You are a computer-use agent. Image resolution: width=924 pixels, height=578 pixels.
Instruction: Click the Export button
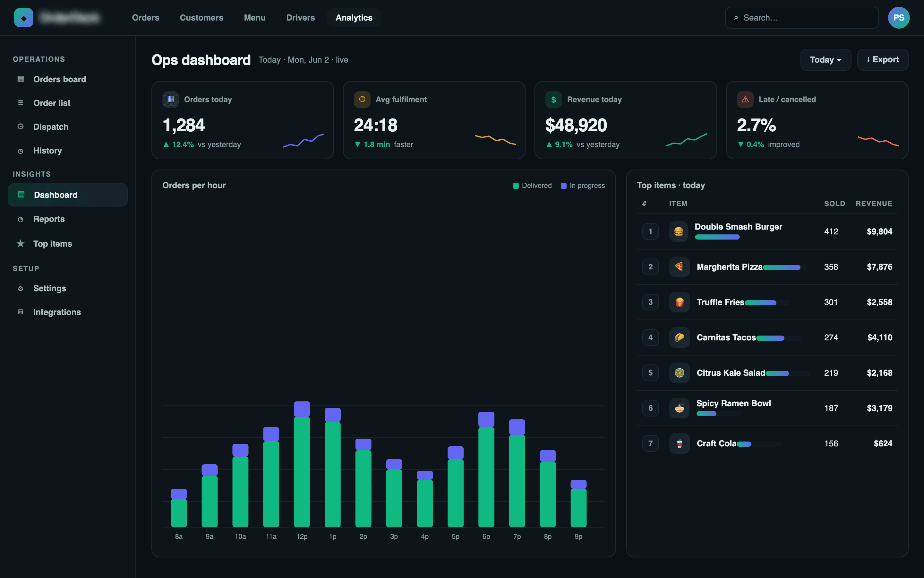click(882, 60)
